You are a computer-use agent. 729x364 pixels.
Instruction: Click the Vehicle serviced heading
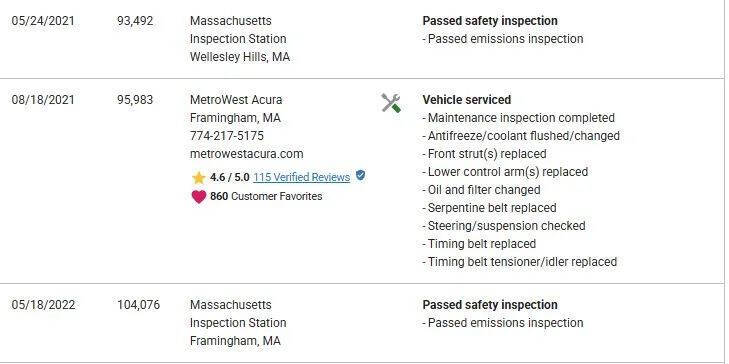(467, 100)
